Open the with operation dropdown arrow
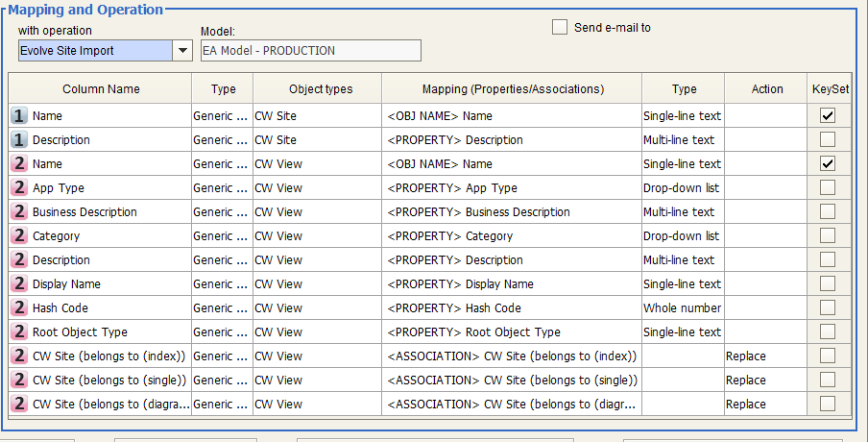Image resolution: width=868 pixels, height=442 pixels. pyautogui.click(x=182, y=51)
